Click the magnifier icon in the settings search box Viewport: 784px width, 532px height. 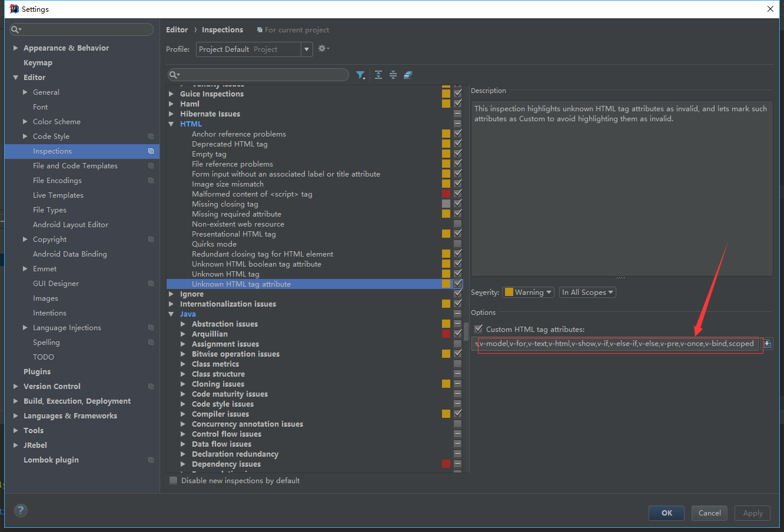coord(15,29)
